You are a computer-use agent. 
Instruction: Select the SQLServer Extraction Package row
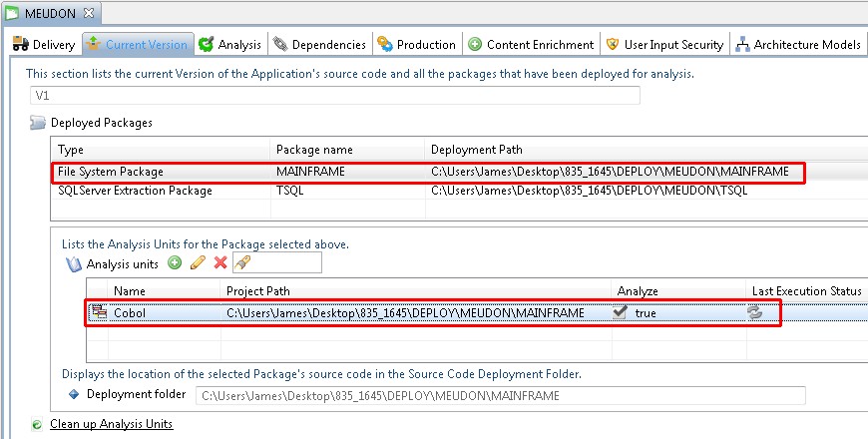click(x=135, y=191)
